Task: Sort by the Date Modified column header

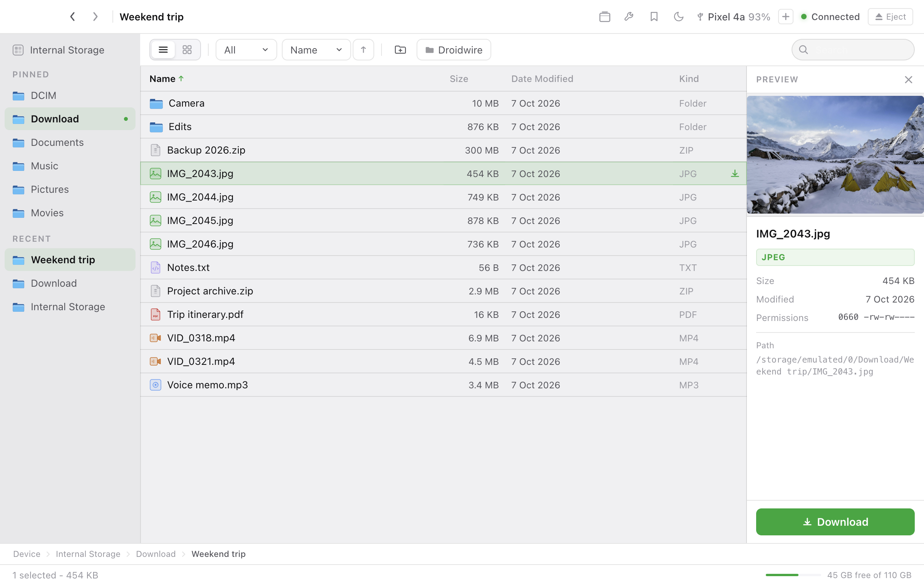Action: 542,79
